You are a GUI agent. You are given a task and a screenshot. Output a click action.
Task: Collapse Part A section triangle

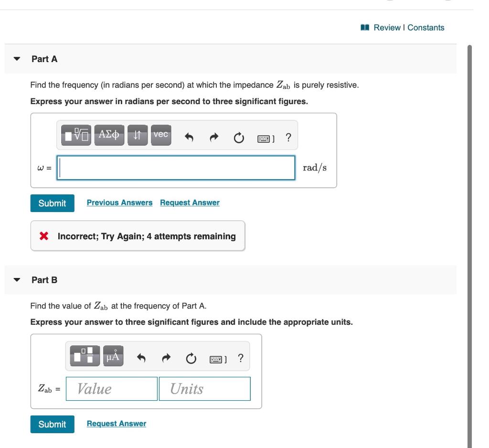point(17,59)
